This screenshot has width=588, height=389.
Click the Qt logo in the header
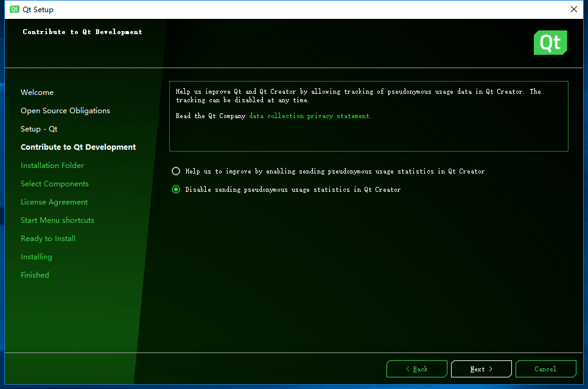pos(550,43)
